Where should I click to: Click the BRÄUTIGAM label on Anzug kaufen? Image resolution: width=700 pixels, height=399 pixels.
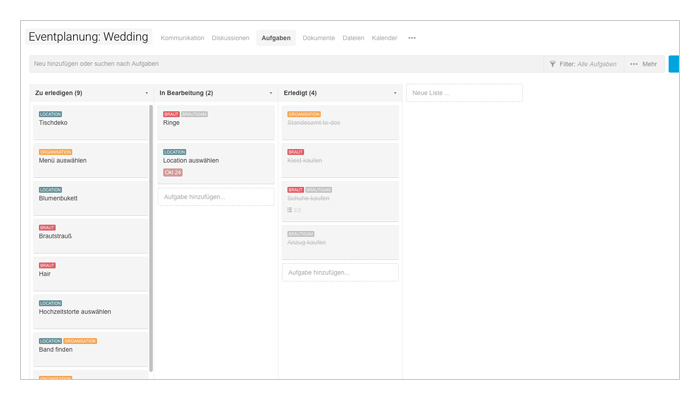click(x=301, y=234)
